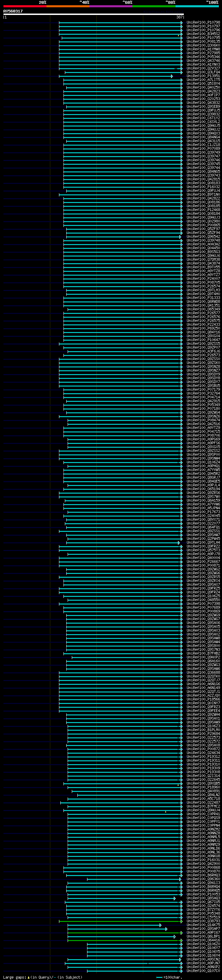This screenshot has width=222, height=980.
Task: Click green alignment bar for UniRef100_Q38793
Action: (x=121, y=921)
